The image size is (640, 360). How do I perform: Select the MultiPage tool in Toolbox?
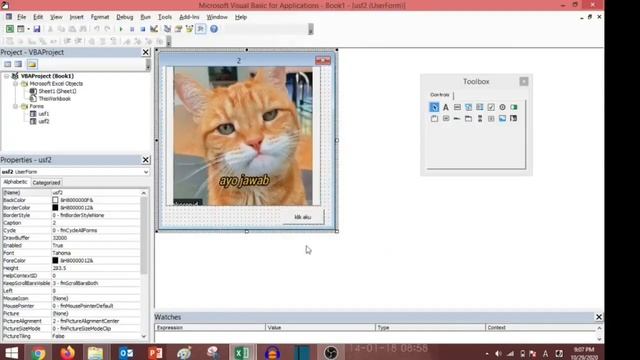tap(468, 118)
